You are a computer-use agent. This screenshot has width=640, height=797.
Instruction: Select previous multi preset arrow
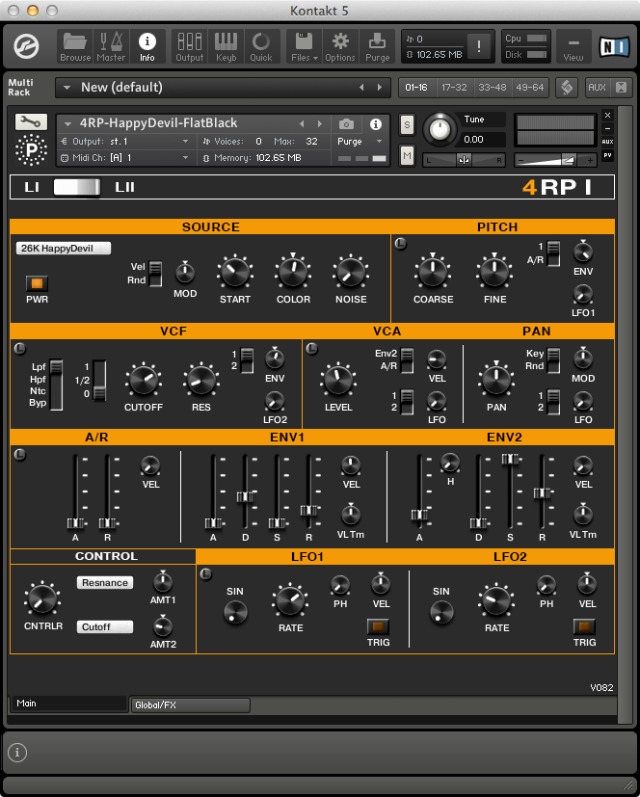point(361,87)
